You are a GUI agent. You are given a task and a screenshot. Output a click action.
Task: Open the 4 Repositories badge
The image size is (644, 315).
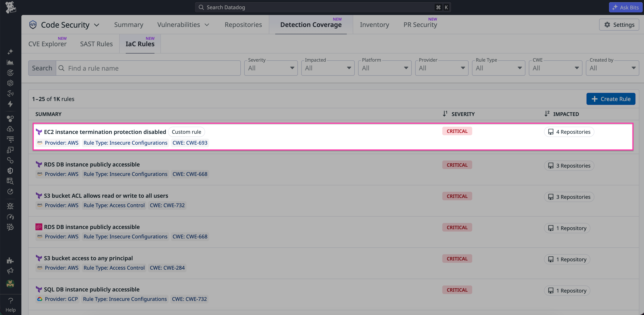click(x=569, y=132)
